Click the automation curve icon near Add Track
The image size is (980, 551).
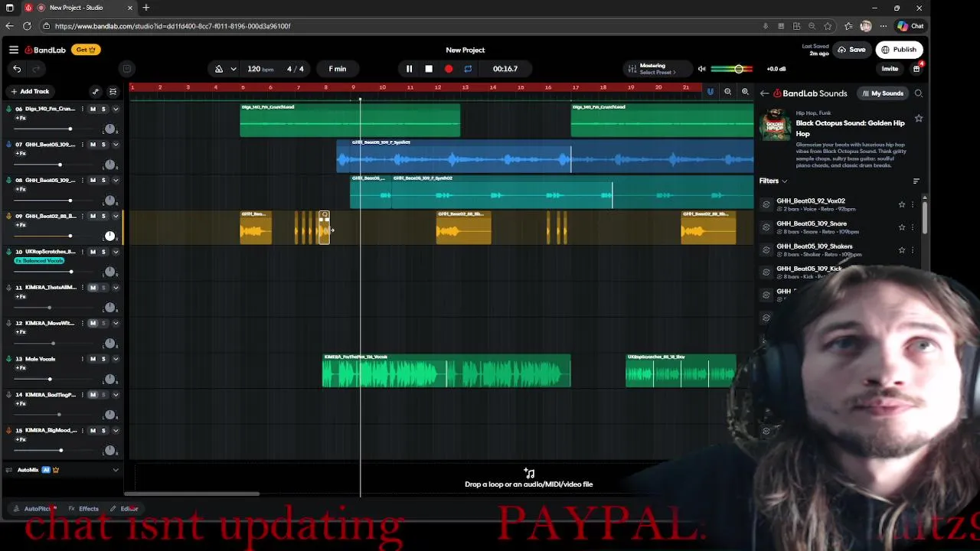[x=96, y=92]
